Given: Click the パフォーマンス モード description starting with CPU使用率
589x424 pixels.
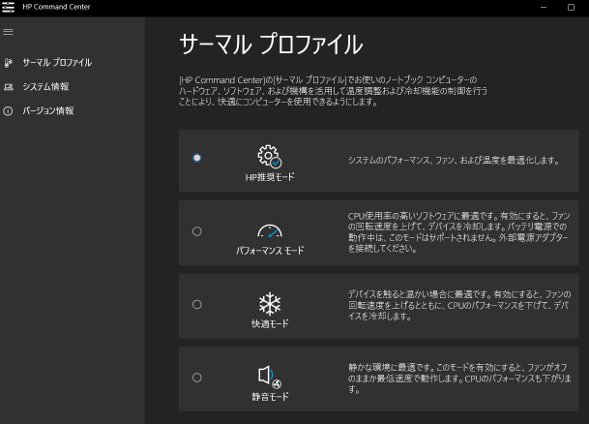Looking at the screenshot, I should tap(459, 232).
